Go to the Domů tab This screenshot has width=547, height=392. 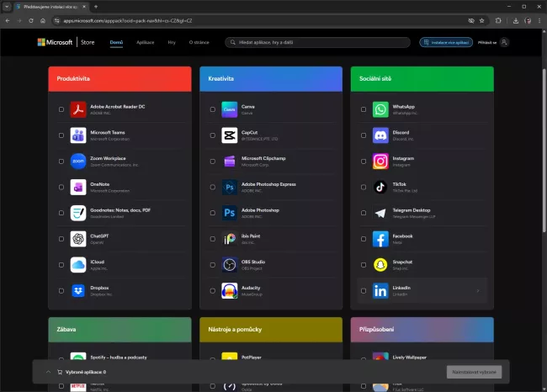coord(116,42)
